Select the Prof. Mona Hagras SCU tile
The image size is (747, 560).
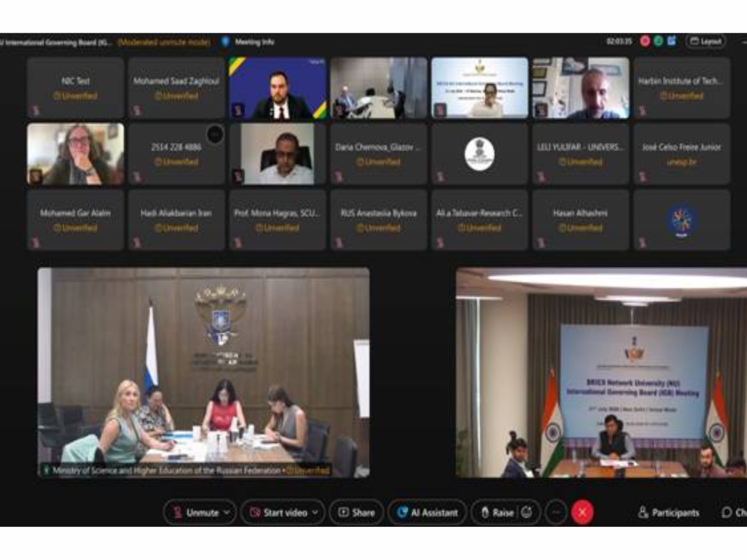[x=278, y=220]
